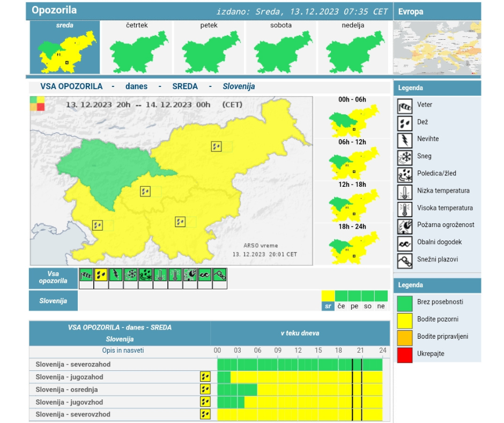Screen dimensions: 504x423
Task: Select snowflake icon in Vsa opozorila row
Action: pos(130,275)
